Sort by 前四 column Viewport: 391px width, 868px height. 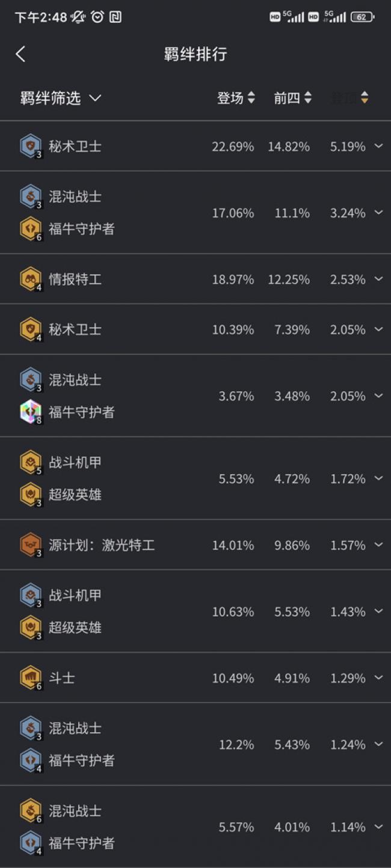pyautogui.click(x=292, y=98)
